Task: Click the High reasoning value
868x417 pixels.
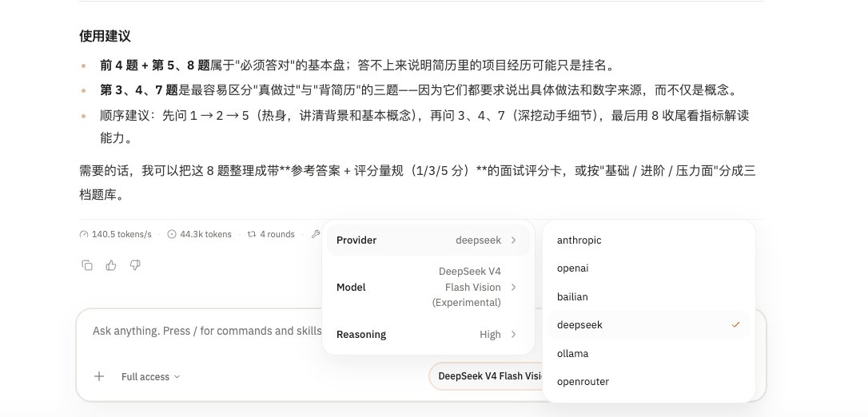Action: click(490, 335)
